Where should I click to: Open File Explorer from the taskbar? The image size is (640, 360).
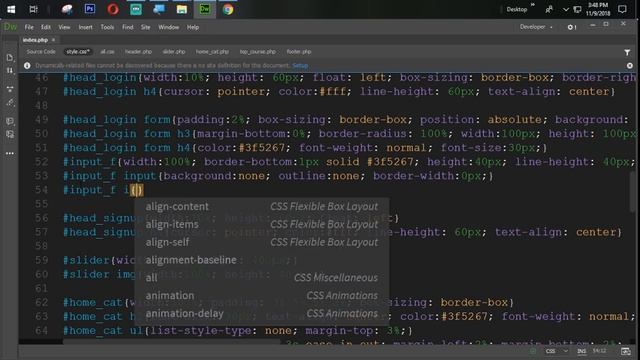182,9
